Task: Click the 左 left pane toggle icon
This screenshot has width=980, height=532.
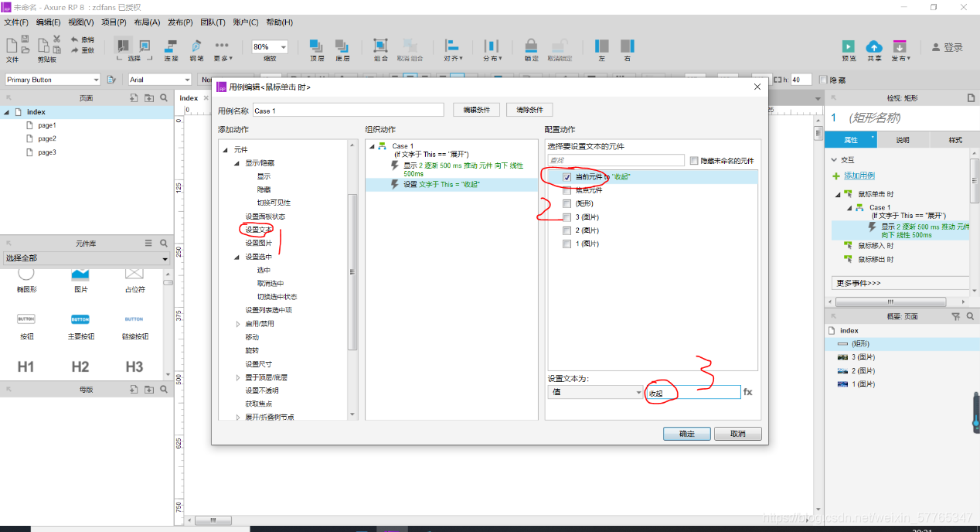Action: 601,46
